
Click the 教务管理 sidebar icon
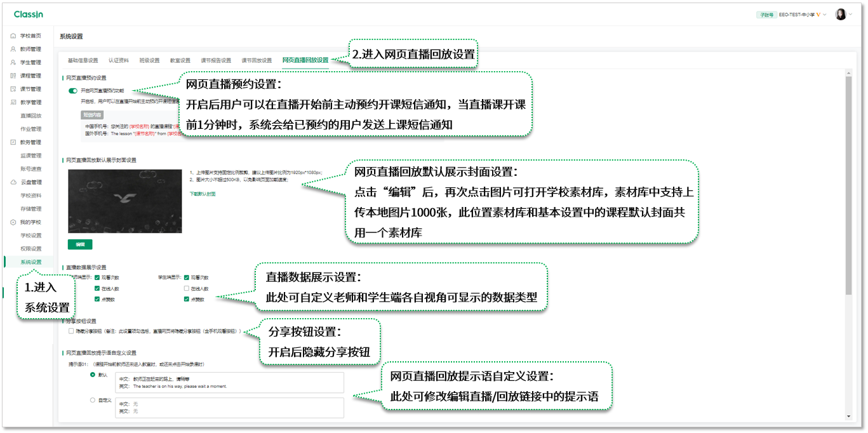13,142
